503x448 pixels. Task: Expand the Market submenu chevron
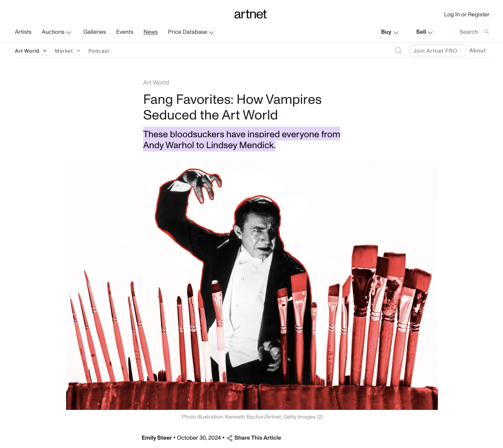click(78, 51)
